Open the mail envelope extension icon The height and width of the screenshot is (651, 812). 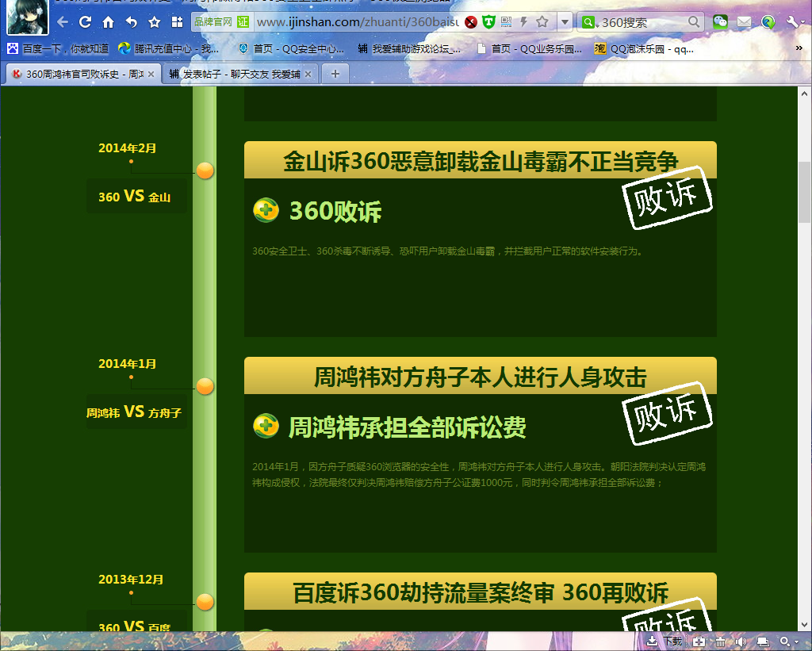coord(744,21)
